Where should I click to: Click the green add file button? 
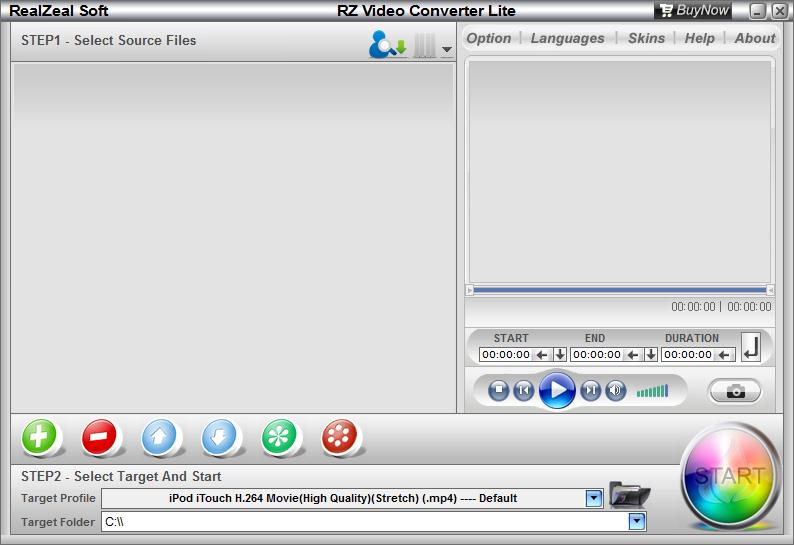pos(40,437)
